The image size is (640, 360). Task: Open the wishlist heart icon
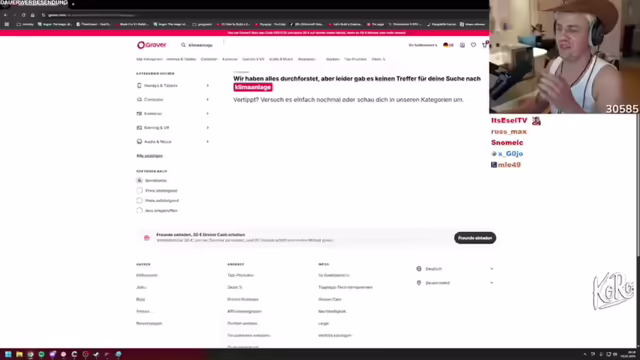tap(473, 45)
